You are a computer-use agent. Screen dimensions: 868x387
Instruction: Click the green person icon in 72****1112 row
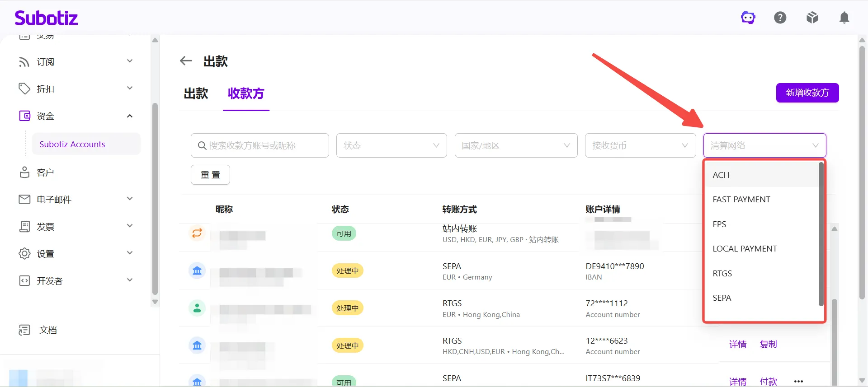[197, 308]
